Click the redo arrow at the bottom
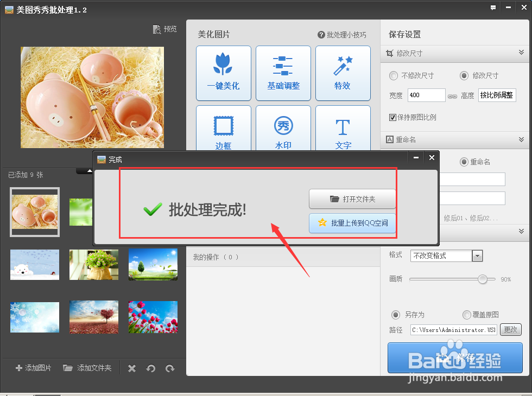The image size is (532, 396). (x=170, y=368)
